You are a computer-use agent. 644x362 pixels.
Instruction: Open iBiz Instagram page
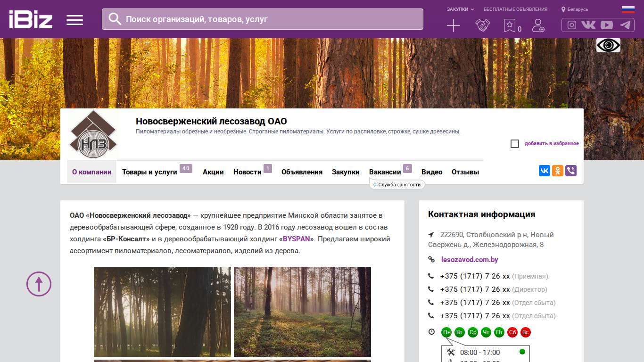pos(572,25)
